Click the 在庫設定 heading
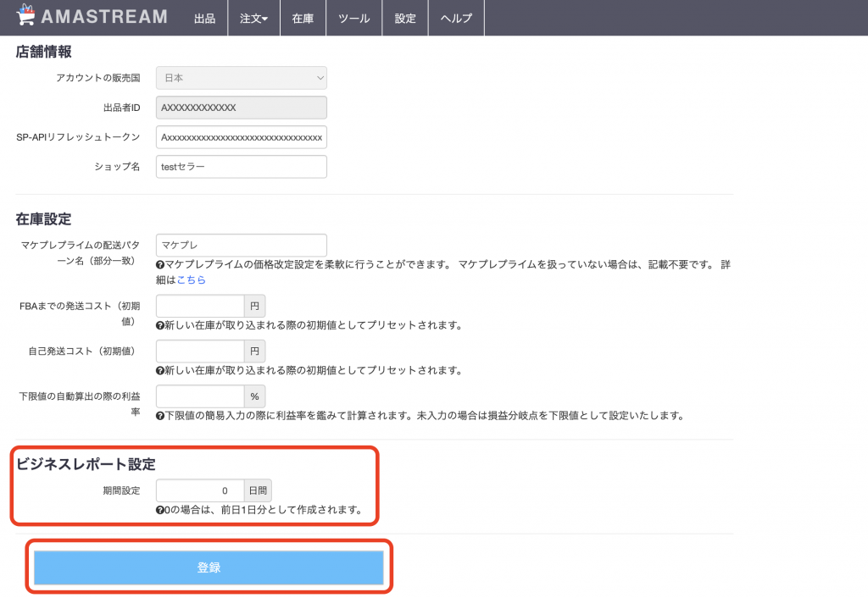The width and height of the screenshot is (868, 598). [x=44, y=219]
